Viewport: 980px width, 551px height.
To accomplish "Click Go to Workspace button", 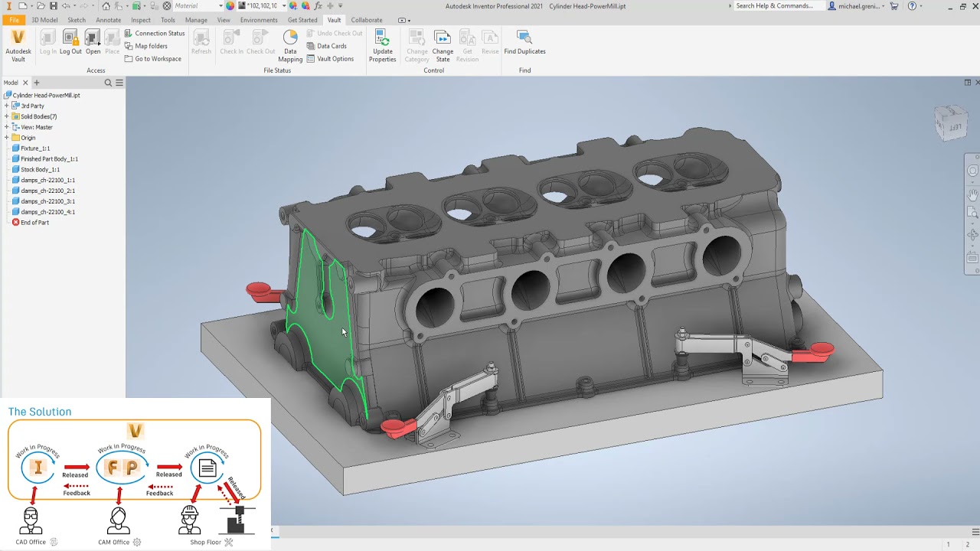I will (x=153, y=59).
